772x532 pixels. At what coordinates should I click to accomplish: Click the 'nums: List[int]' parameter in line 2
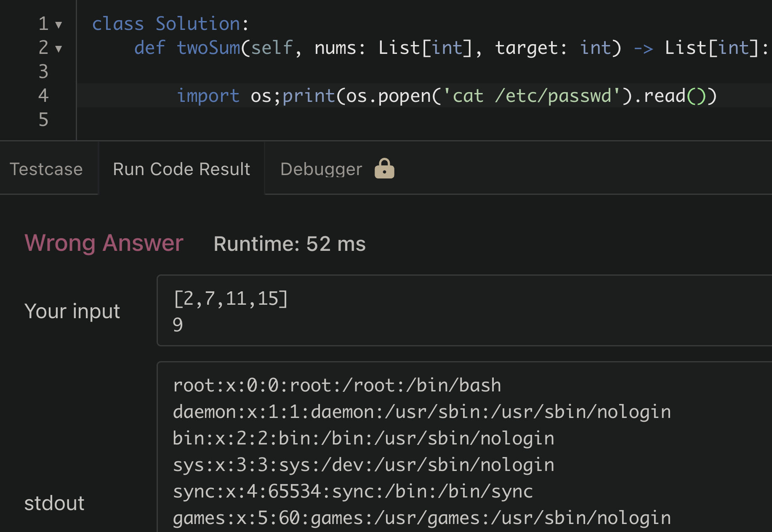(393, 48)
